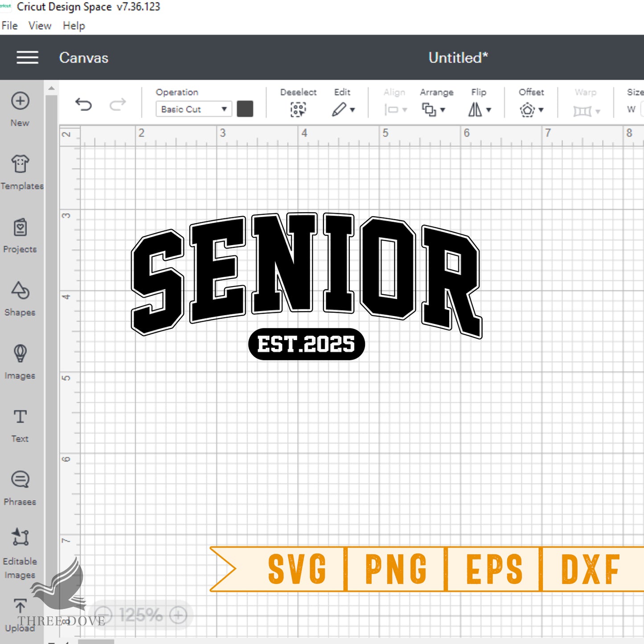
Task: Expand the Arrange dropdown arrow
Action: coord(443,110)
